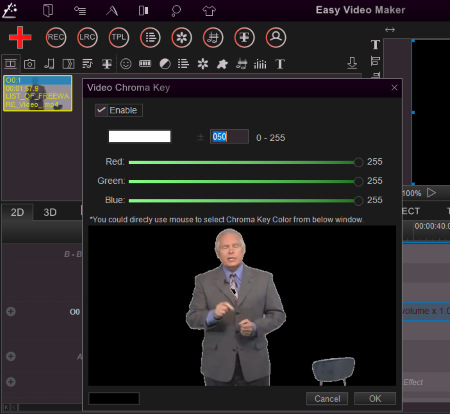Click the T-shirt skin icon
The height and width of the screenshot is (414, 450).
click(x=209, y=11)
